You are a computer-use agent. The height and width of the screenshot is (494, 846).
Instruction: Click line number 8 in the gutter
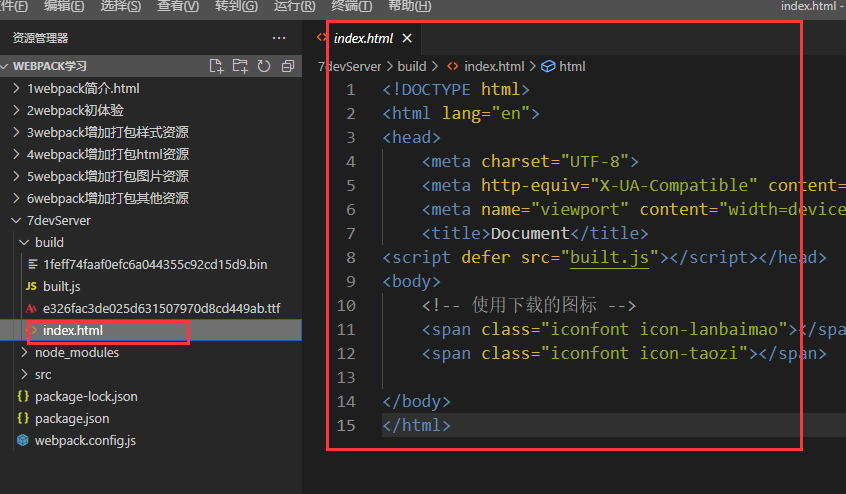(351, 258)
